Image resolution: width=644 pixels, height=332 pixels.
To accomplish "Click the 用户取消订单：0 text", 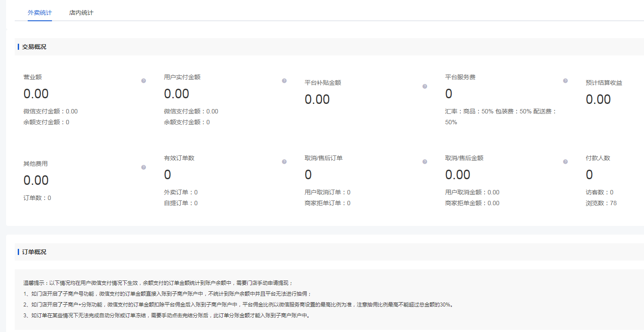I will coord(328,192).
